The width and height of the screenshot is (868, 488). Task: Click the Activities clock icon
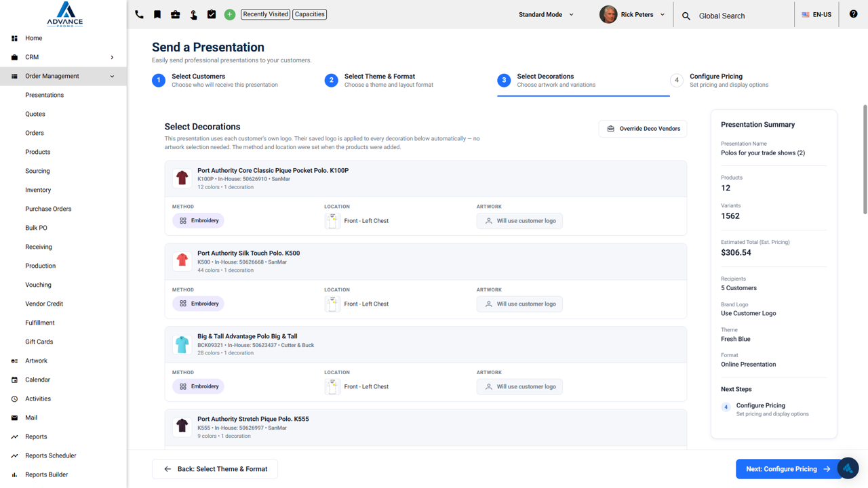point(14,399)
